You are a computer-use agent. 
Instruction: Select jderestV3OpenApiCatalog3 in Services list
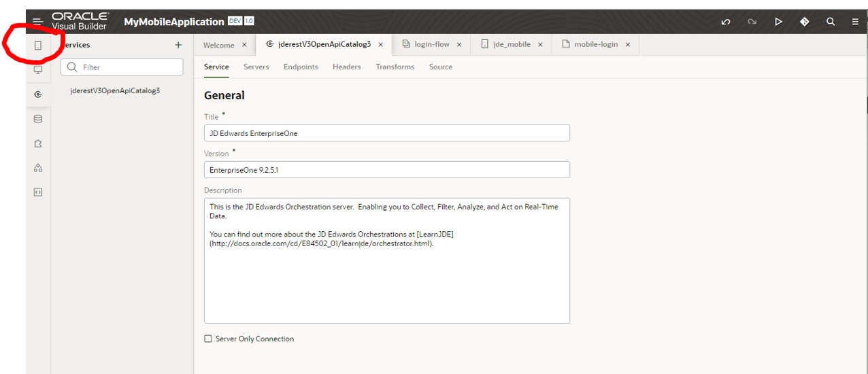pos(115,90)
